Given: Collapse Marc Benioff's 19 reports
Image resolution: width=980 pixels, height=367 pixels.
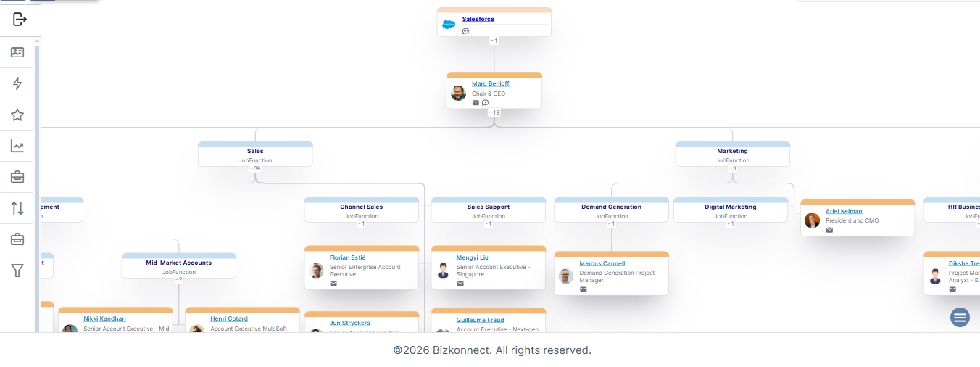Looking at the screenshot, I should (494, 112).
